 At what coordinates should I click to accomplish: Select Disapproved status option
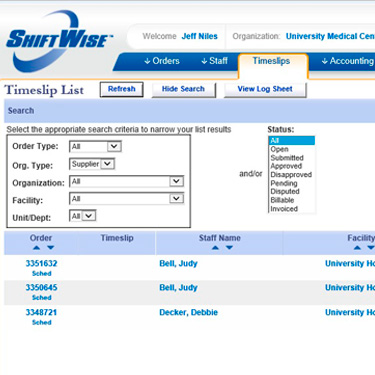(291, 175)
